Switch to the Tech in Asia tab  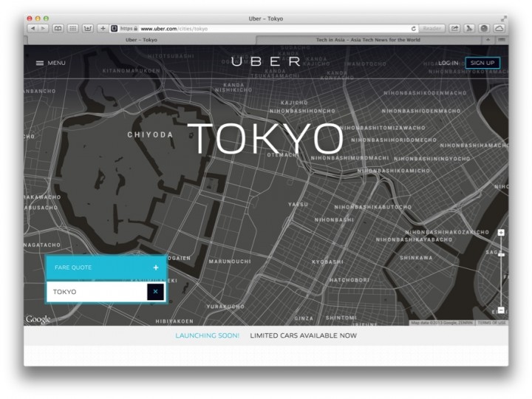click(368, 40)
